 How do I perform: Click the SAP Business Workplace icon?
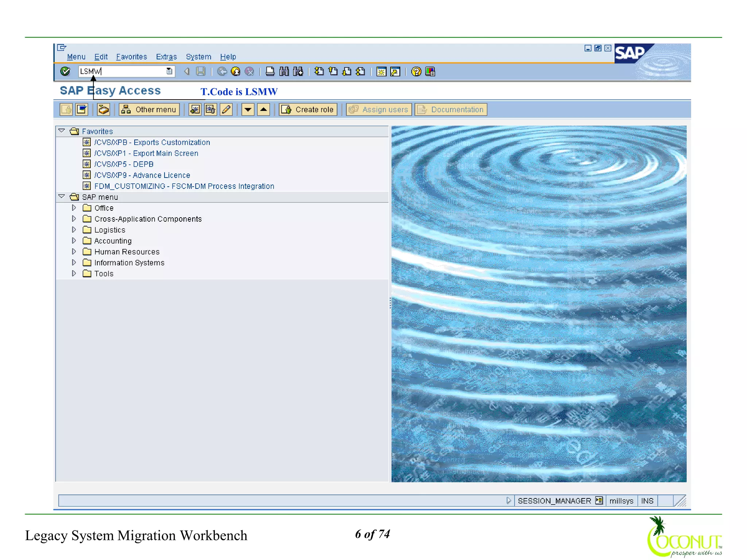(x=104, y=109)
